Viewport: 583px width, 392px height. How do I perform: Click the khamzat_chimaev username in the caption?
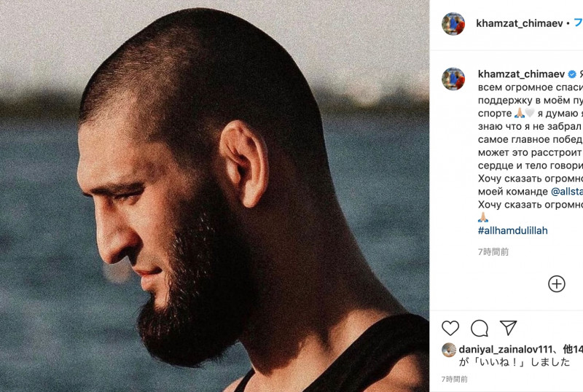tap(521, 74)
